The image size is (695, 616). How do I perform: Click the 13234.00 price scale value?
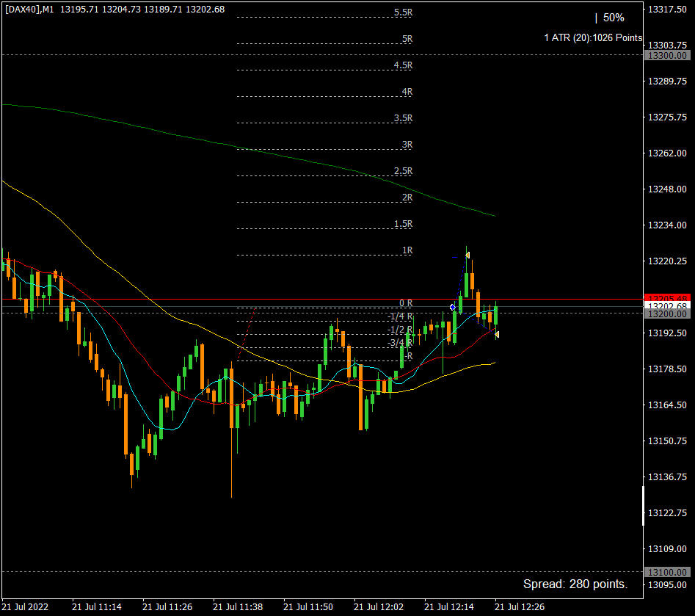667,225
